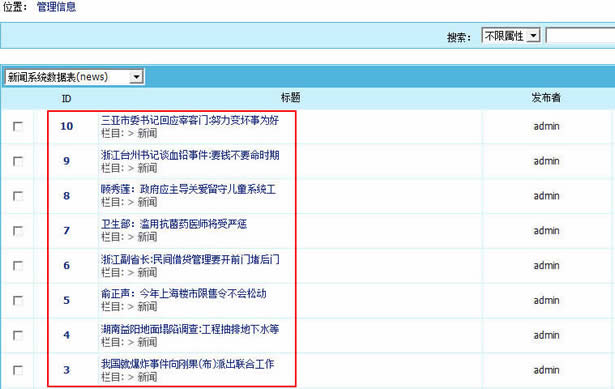Screen dimensions: 615x389
Task: Select the checkbox for row ID 3
Action: tap(18, 370)
